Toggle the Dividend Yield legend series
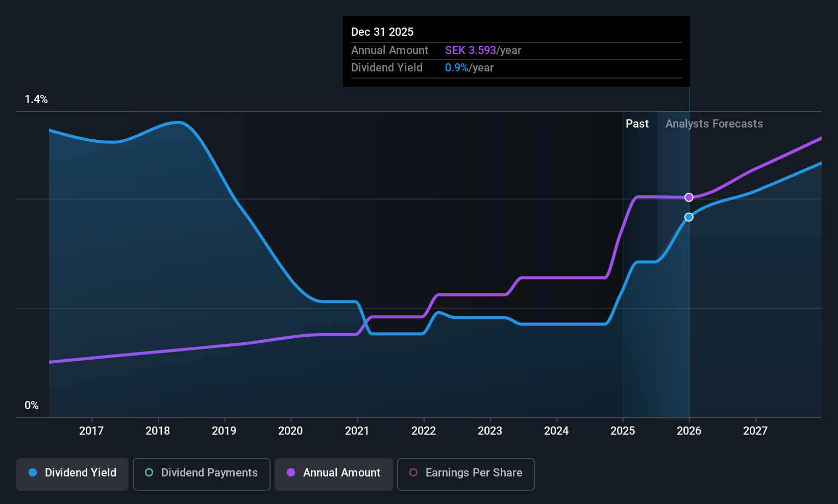This screenshot has width=838, height=504. tap(72, 474)
